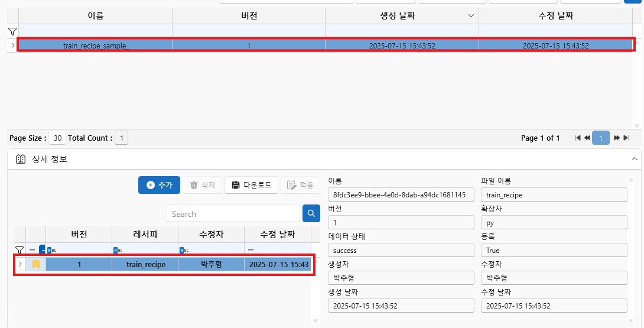Go to the next page in pager
644x328 pixels.
[x=617, y=138]
